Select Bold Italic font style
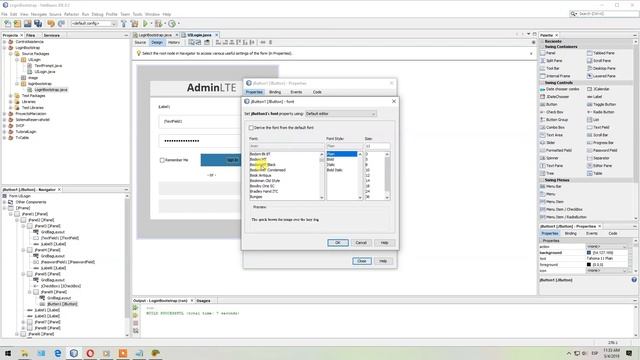Screen dimensions: 640x360 (342, 170)
